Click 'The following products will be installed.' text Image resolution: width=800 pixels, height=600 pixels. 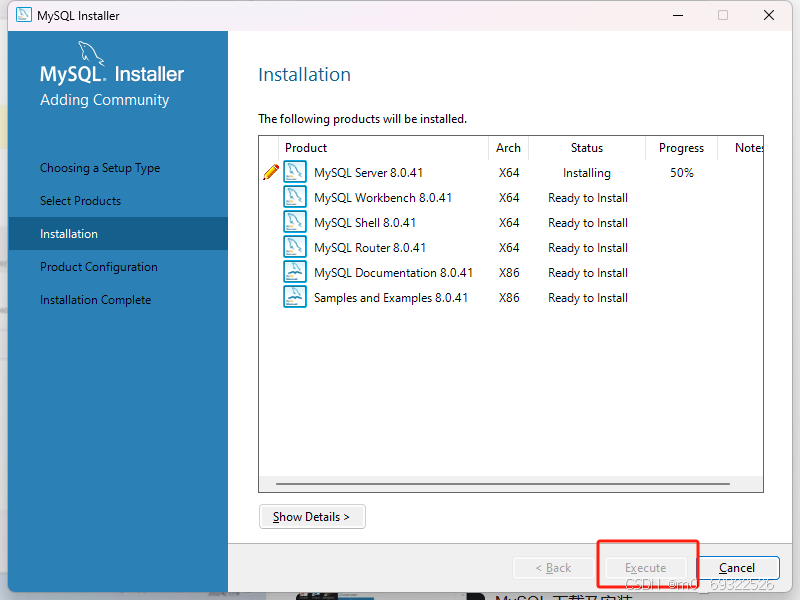[x=362, y=119]
